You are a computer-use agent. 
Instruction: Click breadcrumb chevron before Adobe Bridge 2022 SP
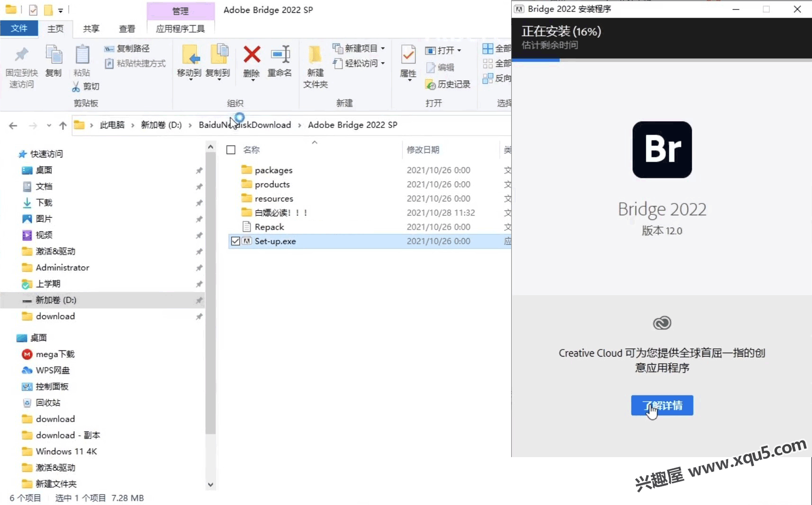click(x=299, y=125)
